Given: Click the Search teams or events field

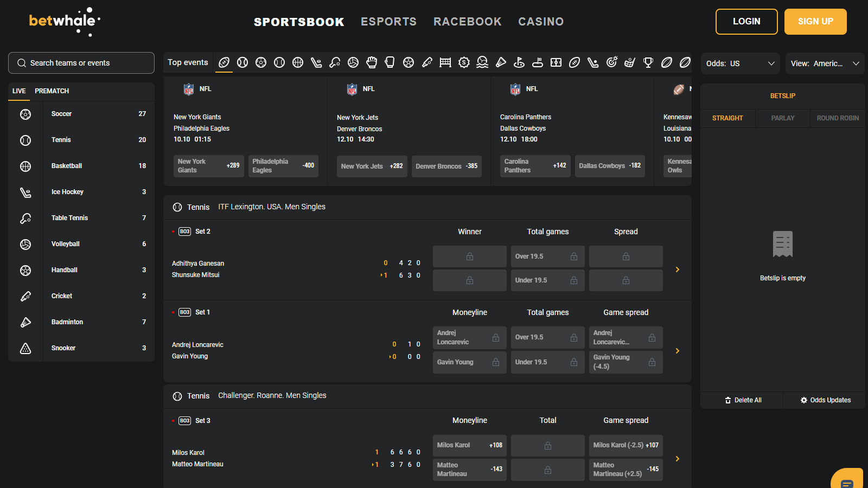Looking at the screenshot, I should (x=81, y=63).
